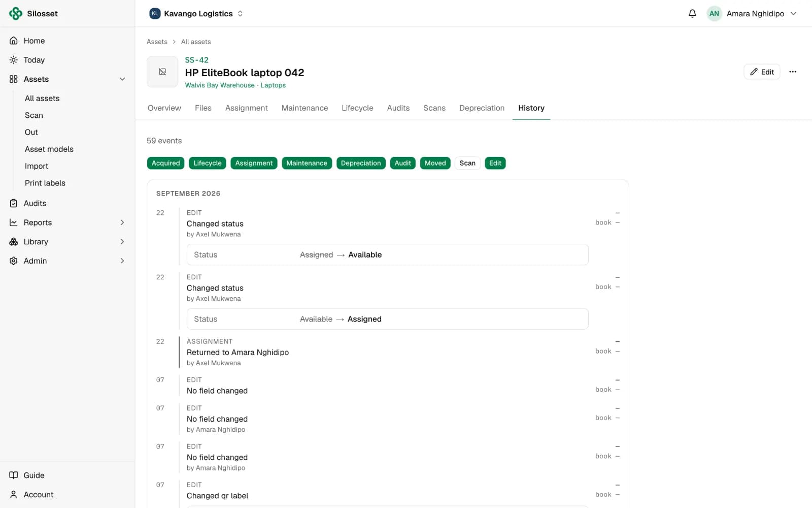Open the notifications bell
812x508 pixels.
click(x=692, y=14)
